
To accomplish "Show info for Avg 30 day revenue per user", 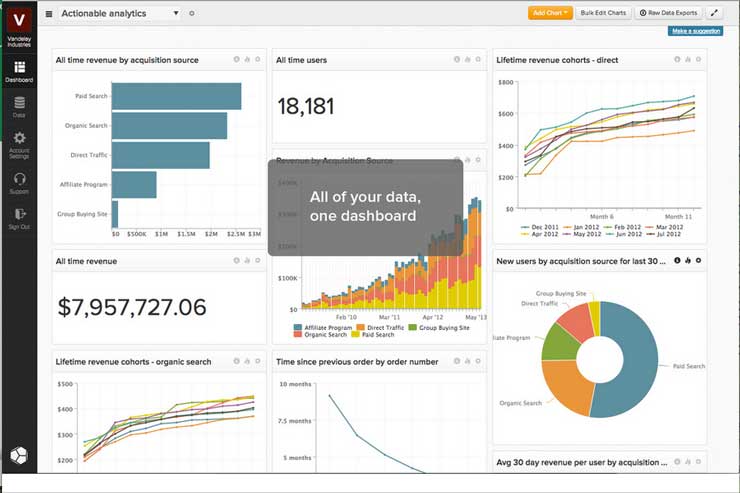I will 677,462.
